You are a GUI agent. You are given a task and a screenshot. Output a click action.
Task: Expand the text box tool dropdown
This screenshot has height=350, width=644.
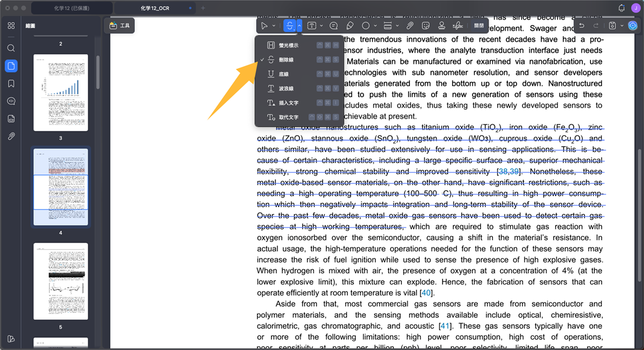pyautogui.click(x=321, y=26)
